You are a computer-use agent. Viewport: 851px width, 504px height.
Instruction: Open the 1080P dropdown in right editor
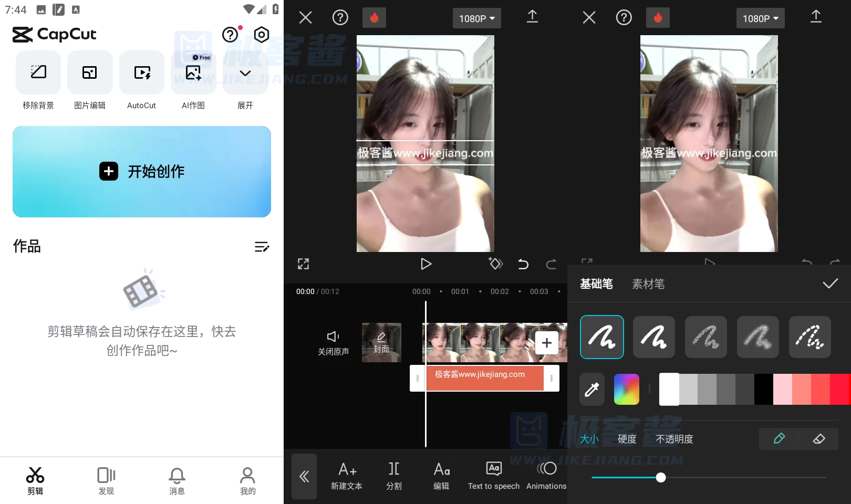(x=761, y=18)
